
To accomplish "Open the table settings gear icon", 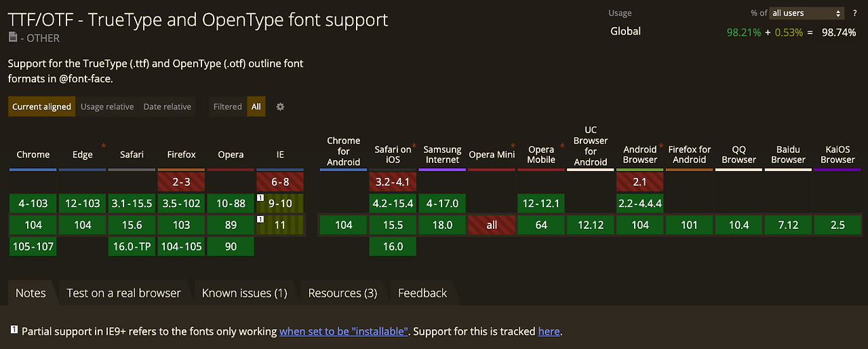I will [x=280, y=107].
